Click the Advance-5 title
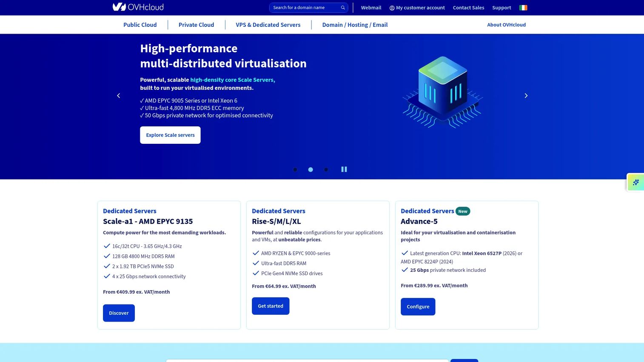This screenshot has width=644, height=362. (419, 221)
